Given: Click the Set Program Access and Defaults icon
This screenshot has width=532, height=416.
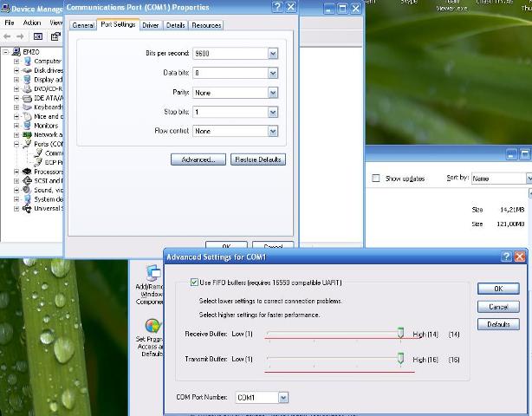Looking at the screenshot, I should pos(152,326).
